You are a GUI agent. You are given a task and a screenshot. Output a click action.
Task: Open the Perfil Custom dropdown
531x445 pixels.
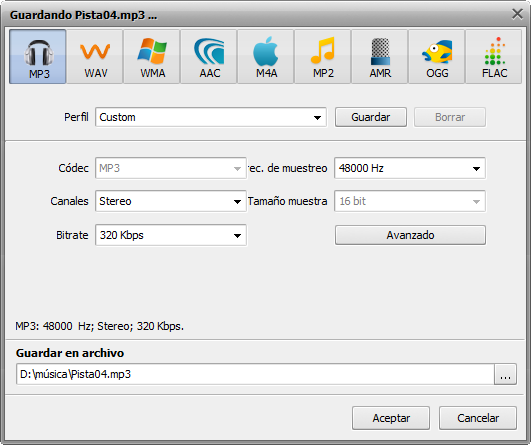click(211, 117)
